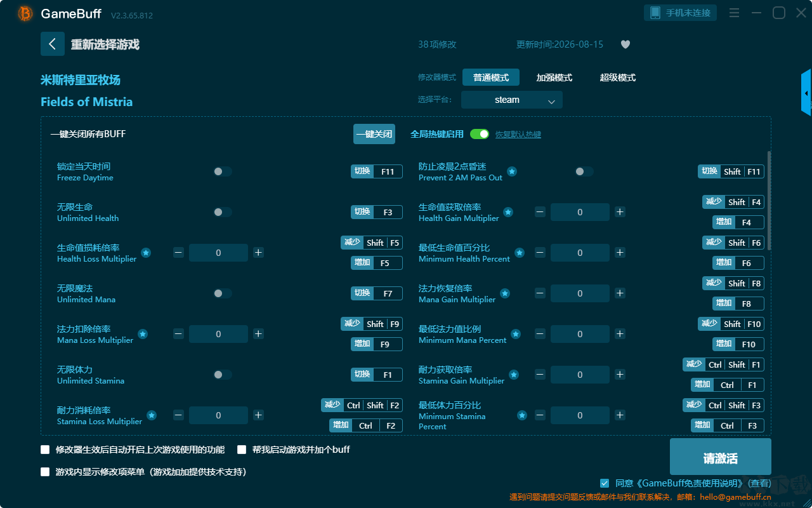Uncheck the GameBuff disclaimer agreement checkbox
Screen dimensions: 812x508
point(605,483)
